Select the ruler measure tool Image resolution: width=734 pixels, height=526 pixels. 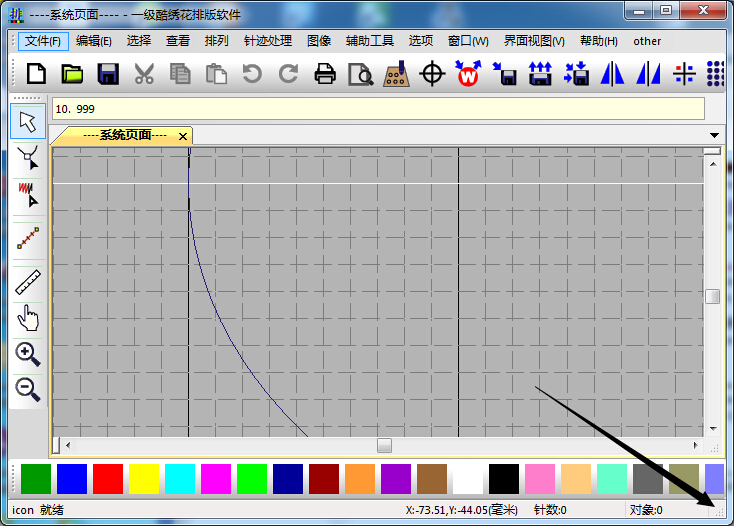coord(28,282)
